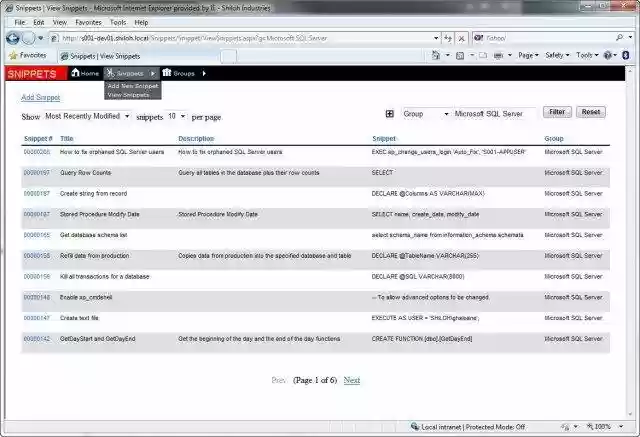Screen dimensions: 640x437
Task: Open a new blank tab
Action: [229, 56]
